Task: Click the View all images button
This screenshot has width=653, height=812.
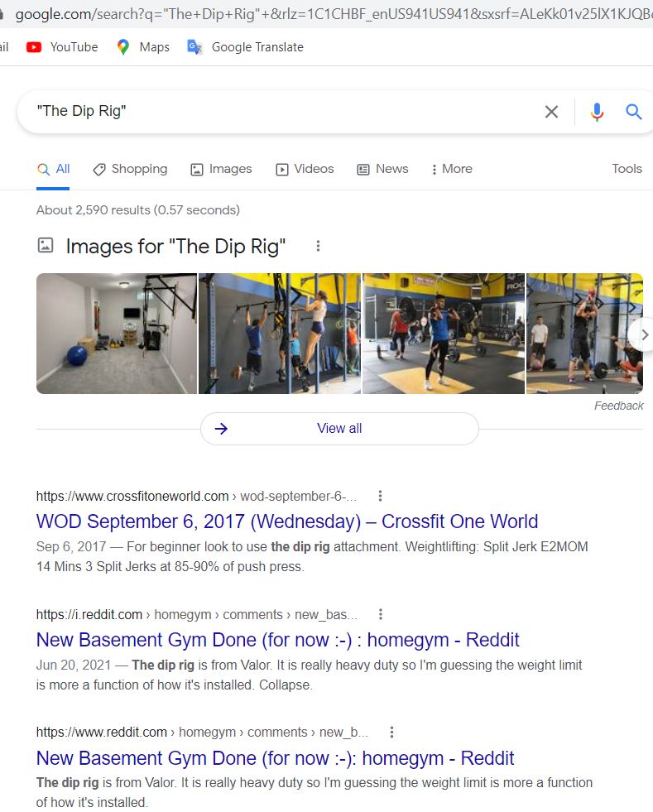Action: [339, 428]
